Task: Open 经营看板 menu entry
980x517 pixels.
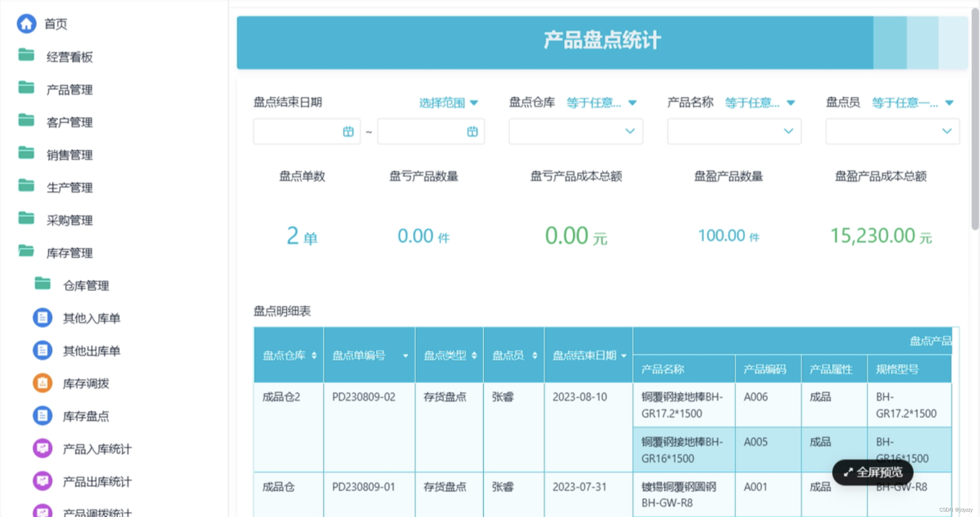Action: point(70,57)
